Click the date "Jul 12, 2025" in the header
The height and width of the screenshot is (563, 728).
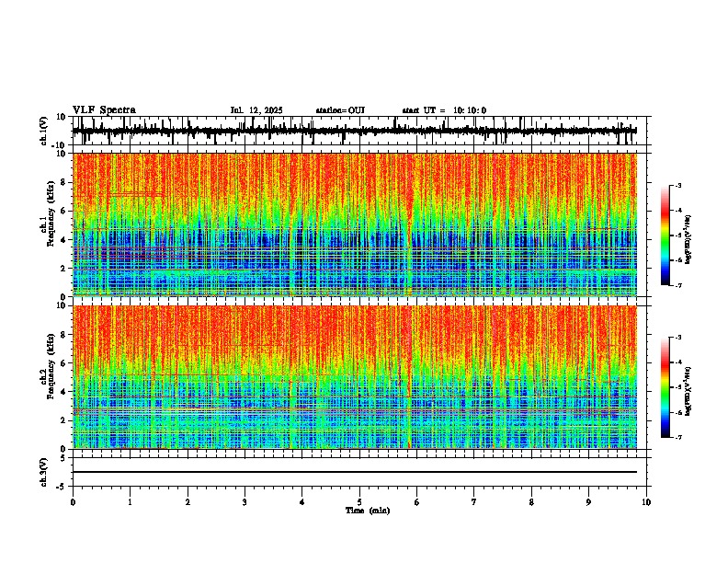click(256, 110)
